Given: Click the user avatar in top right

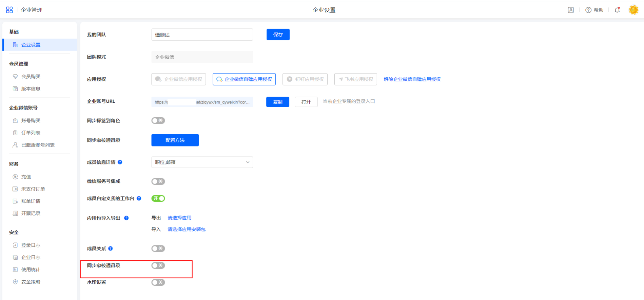Looking at the screenshot, I should tap(633, 10).
